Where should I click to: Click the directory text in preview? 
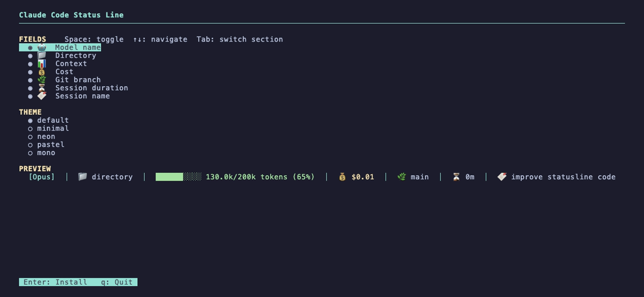[x=112, y=177]
